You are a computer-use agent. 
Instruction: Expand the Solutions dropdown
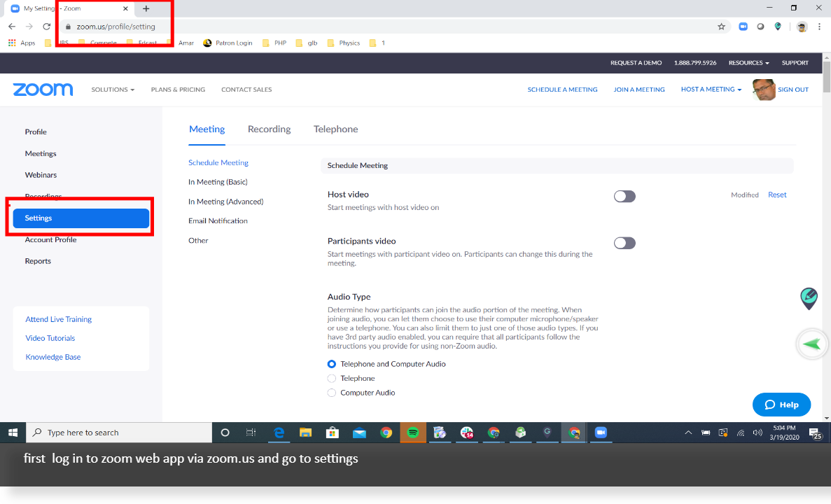click(113, 90)
